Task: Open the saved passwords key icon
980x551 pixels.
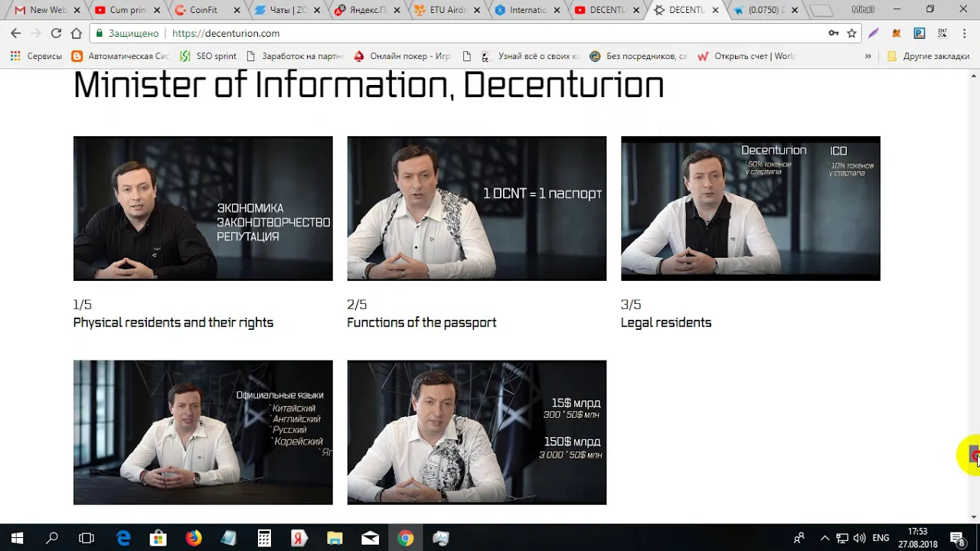Action: click(834, 34)
